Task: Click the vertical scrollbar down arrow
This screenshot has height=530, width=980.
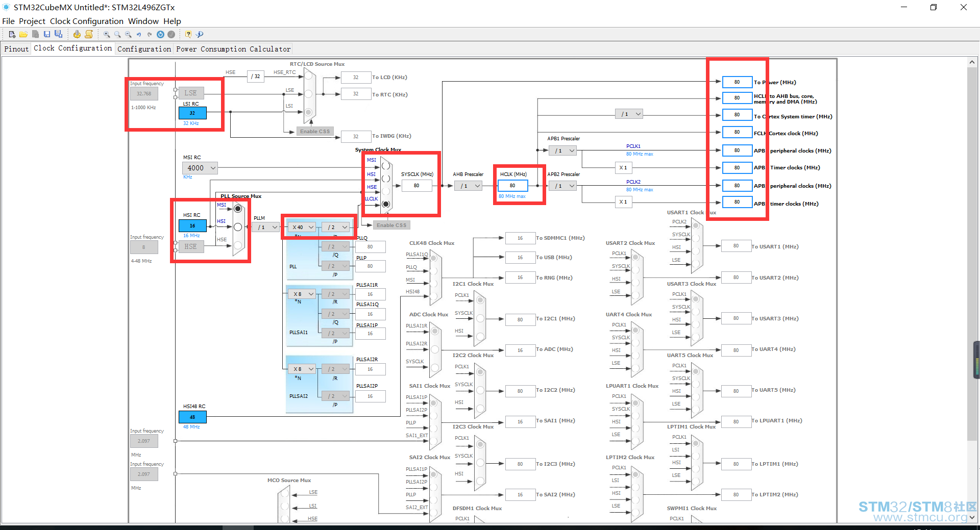Action: point(972,517)
